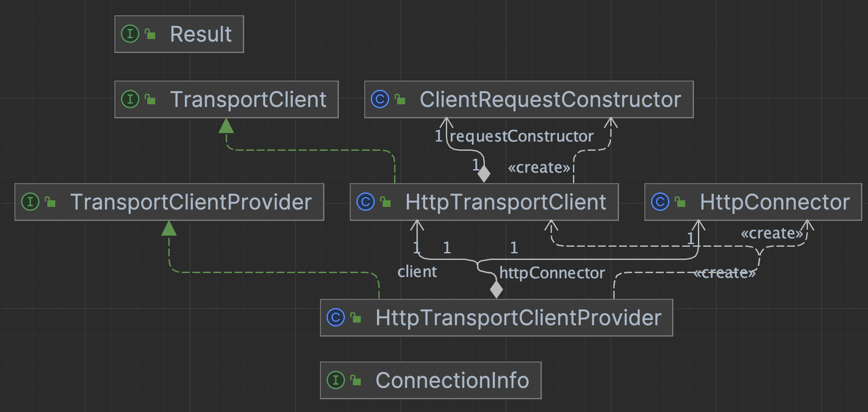Click the requestConstructor edge label
The image size is (868, 412).
(521, 136)
